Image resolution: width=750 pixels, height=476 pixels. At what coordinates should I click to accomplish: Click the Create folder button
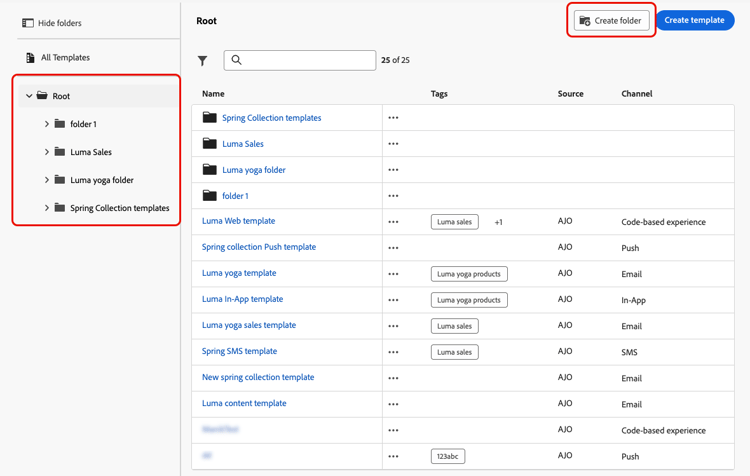click(x=611, y=20)
